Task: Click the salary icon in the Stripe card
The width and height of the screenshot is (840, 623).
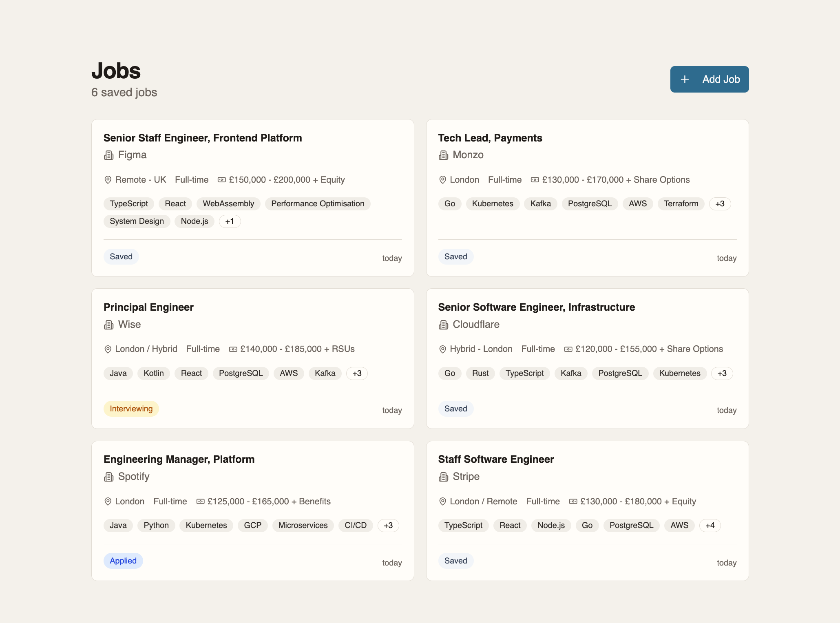Action: (x=573, y=501)
